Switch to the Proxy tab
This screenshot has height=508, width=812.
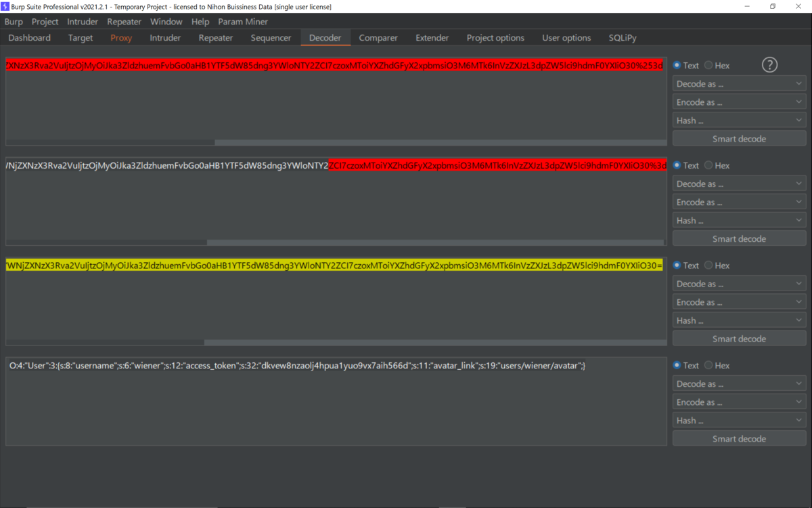pyautogui.click(x=121, y=38)
